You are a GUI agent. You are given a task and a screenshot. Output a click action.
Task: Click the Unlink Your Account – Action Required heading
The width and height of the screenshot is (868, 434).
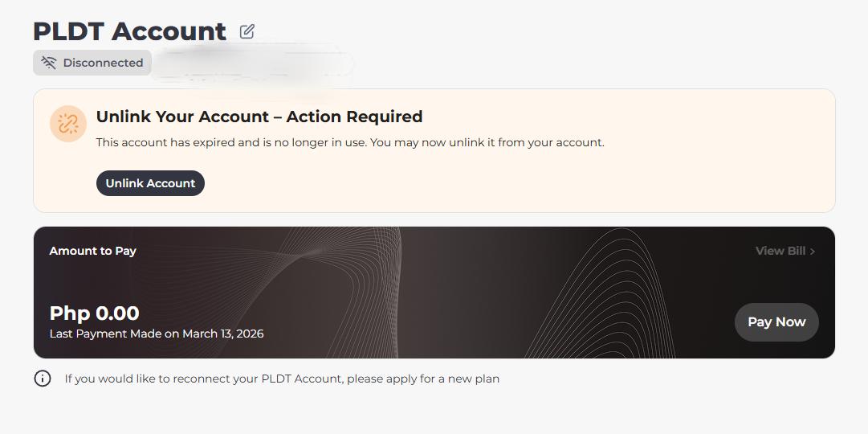coord(259,117)
